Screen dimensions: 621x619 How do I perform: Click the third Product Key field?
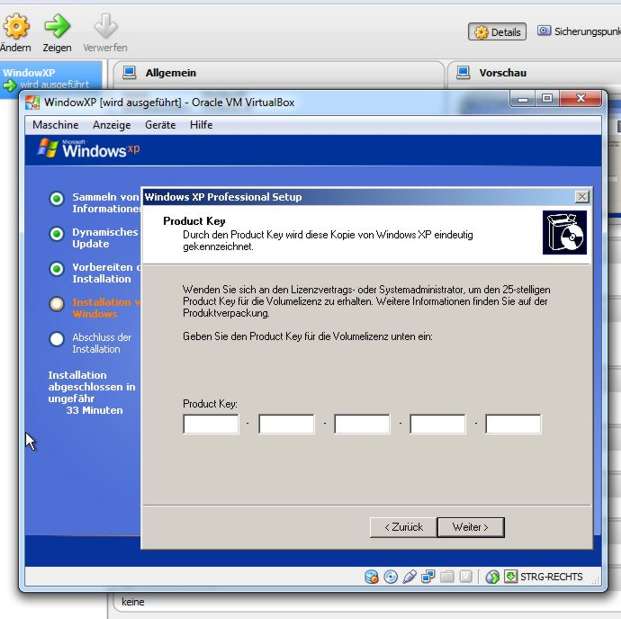point(362,425)
